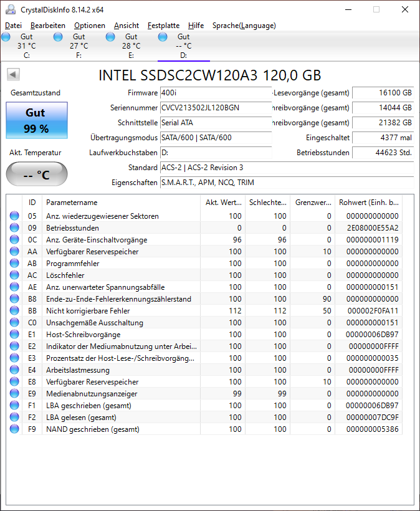
Task: Open the Festplatte menu
Action: tap(163, 26)
